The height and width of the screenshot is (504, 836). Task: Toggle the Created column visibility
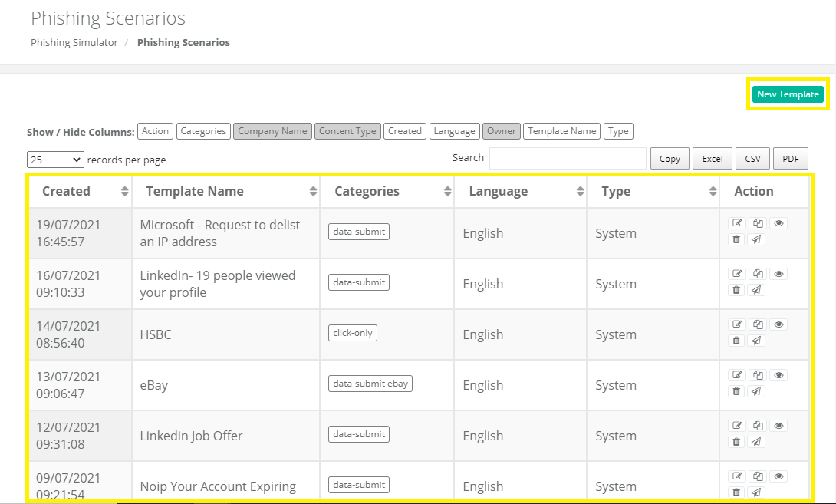click(x=405, y=131)
